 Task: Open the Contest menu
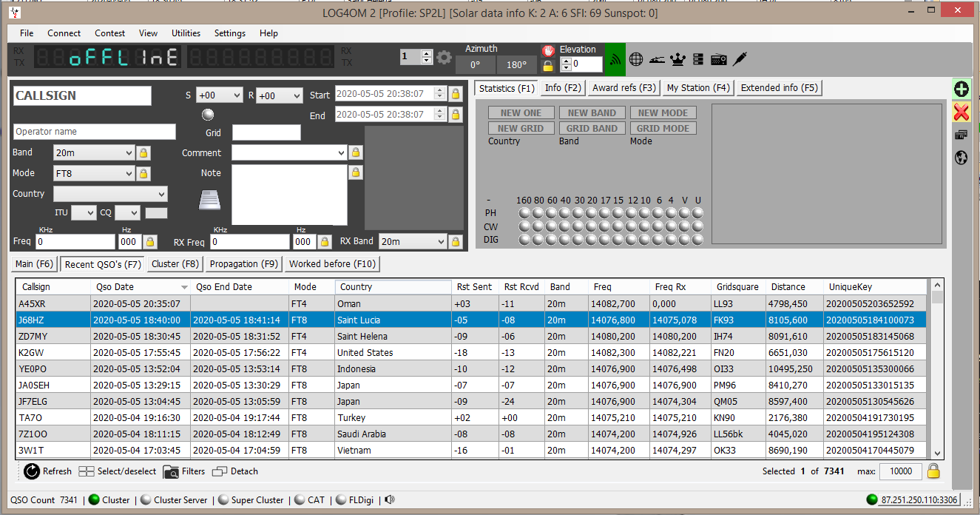pos(109,33)
